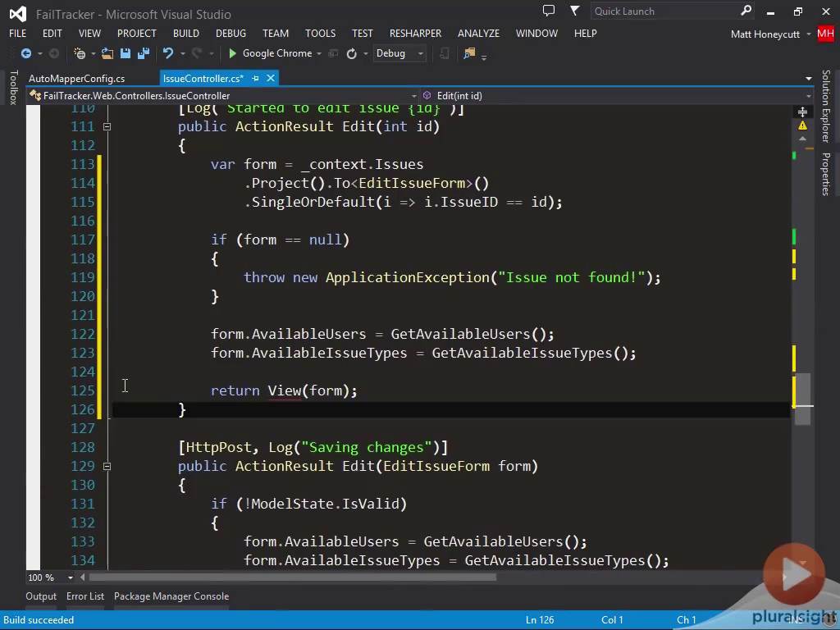Click the notifications filter funnel icon
Screen dimensions: 840x630
(574, 11)
